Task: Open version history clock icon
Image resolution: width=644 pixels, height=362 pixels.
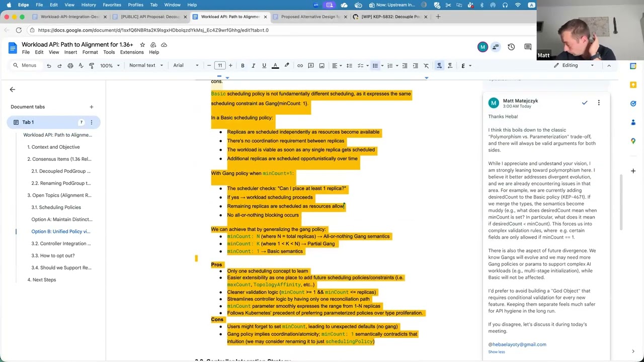Action: point(511,47)
